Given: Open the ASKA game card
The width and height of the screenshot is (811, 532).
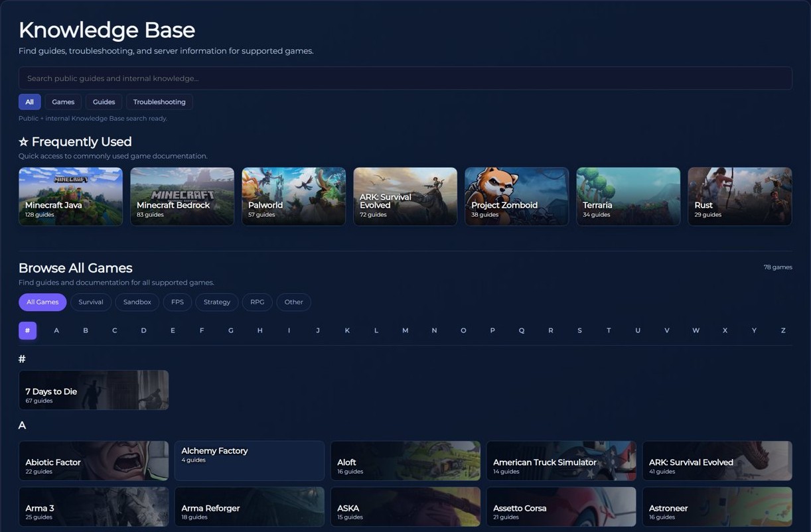Looking at the screenshot, I should [x=405, y=507].
